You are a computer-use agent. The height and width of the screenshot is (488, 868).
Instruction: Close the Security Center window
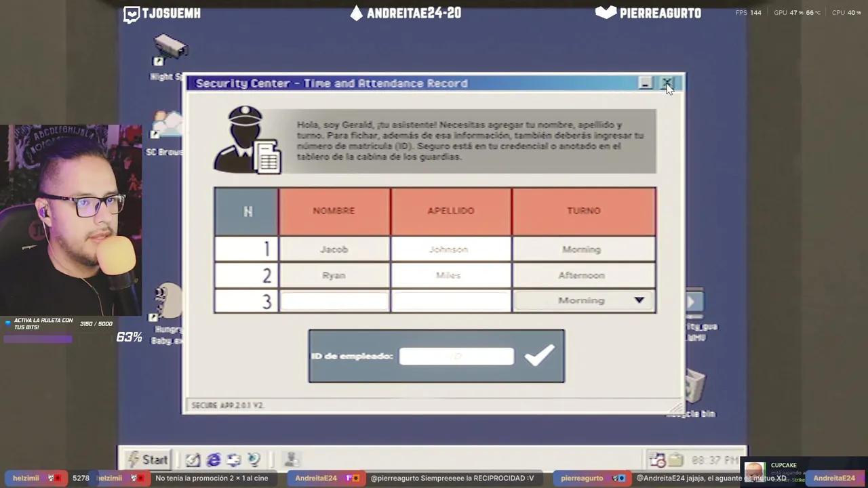(x=667, y=83)
